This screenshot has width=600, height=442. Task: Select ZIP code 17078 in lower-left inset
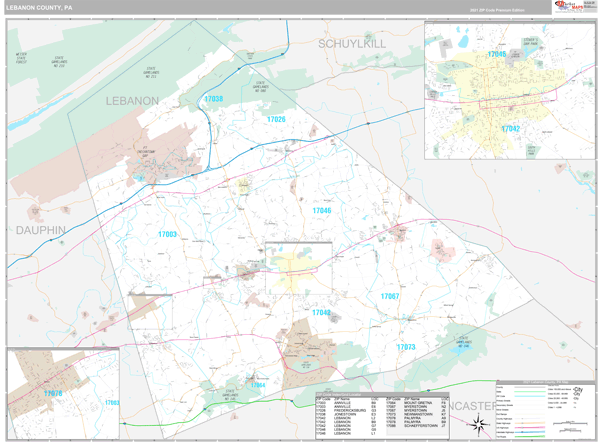(52, 393)
